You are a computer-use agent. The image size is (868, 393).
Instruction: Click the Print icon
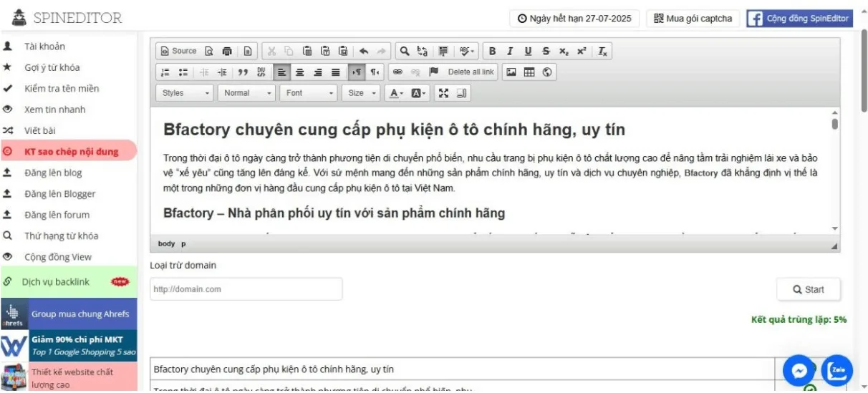click(227, 51)
